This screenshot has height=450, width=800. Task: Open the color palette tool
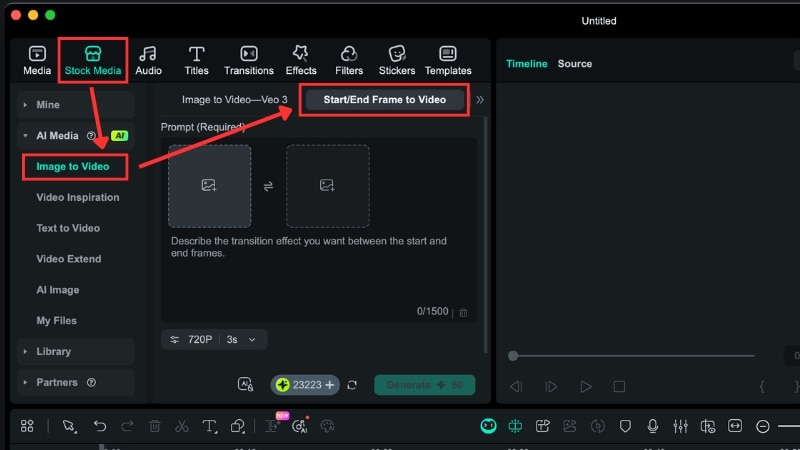327,426
